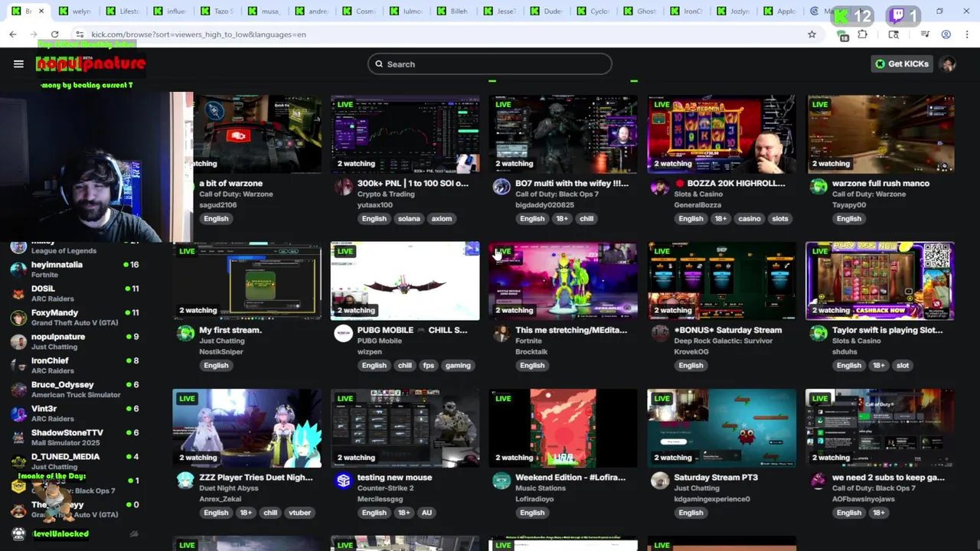Open the browser extensions puzzle icon
The height and width of the screenshot is (551, 980).
863,34
